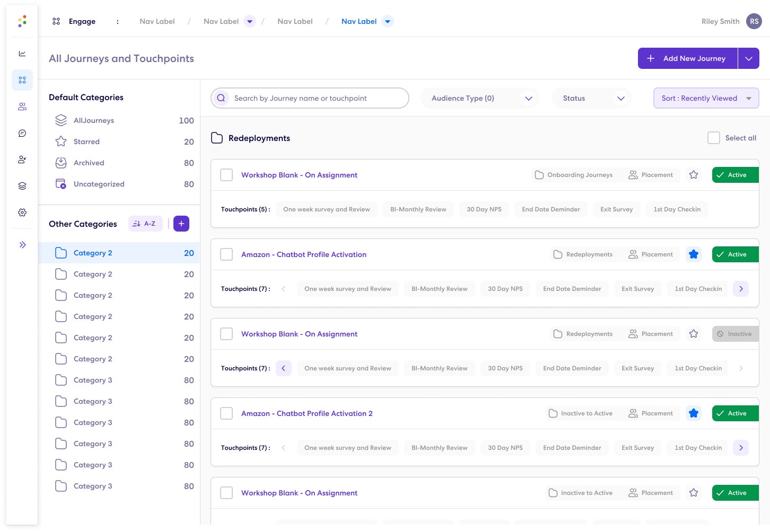
Task: Open the analytics chart icon in sidebar
Action: click(22, 54)
